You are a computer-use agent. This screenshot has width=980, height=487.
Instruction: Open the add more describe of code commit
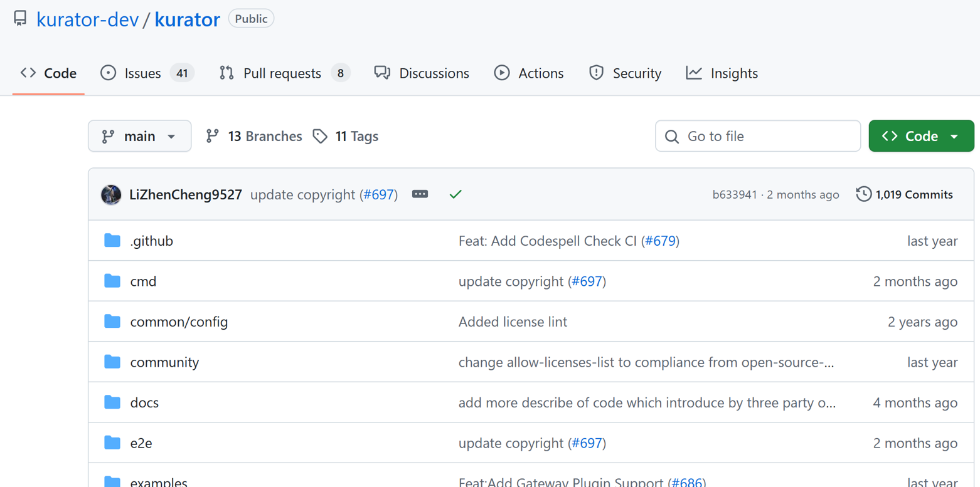pos(647,402)
